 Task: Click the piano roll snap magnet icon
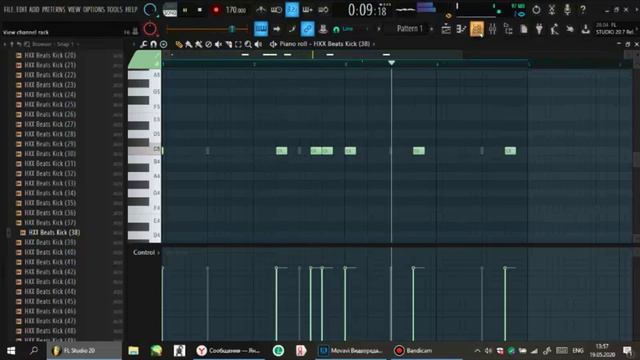click(153, 44)
